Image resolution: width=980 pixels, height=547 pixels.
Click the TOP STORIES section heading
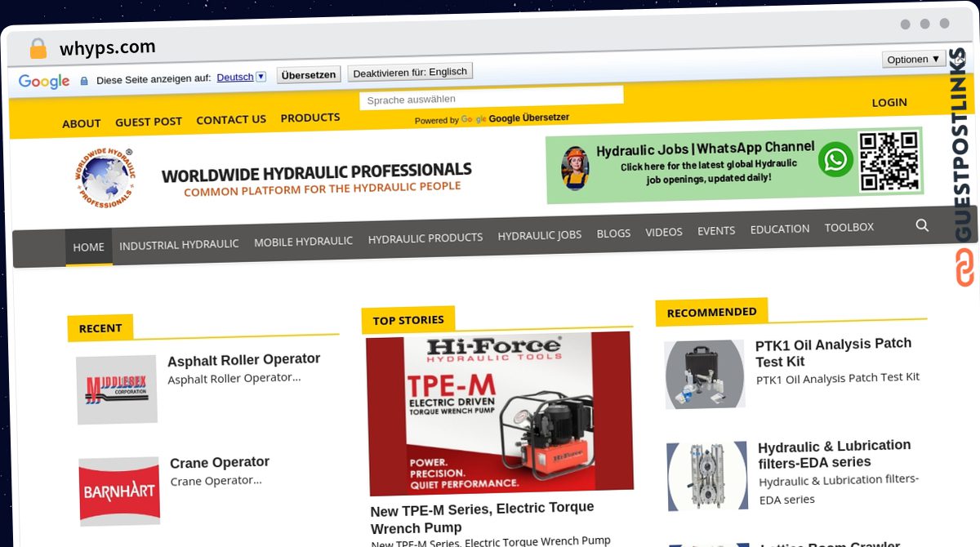pos(408,320)
